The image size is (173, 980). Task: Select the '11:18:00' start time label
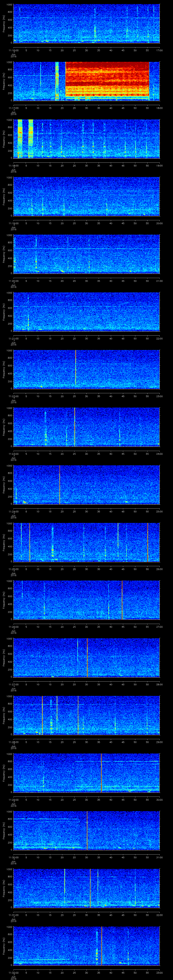(x=14, y=165)
